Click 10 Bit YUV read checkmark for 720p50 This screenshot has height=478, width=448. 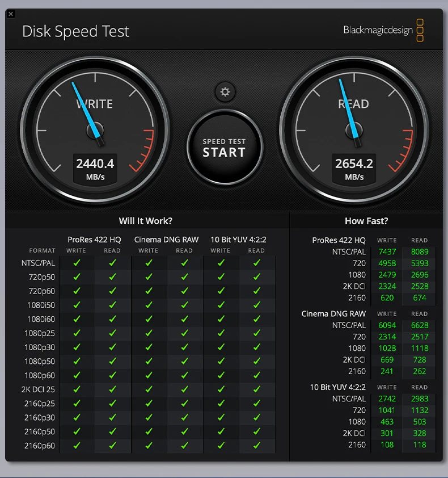tap(257, 276)
